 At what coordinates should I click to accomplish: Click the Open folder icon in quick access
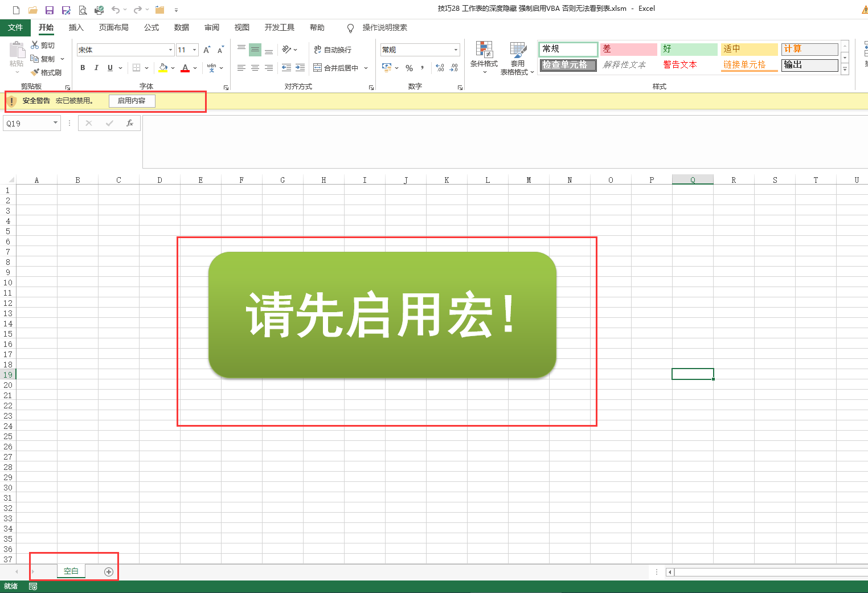(x=33, y=10)
